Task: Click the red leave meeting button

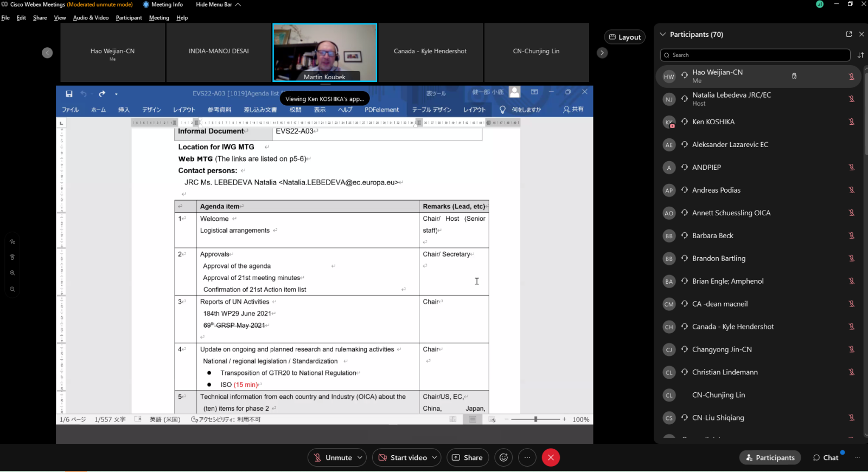Action: (x=551, y=457)
